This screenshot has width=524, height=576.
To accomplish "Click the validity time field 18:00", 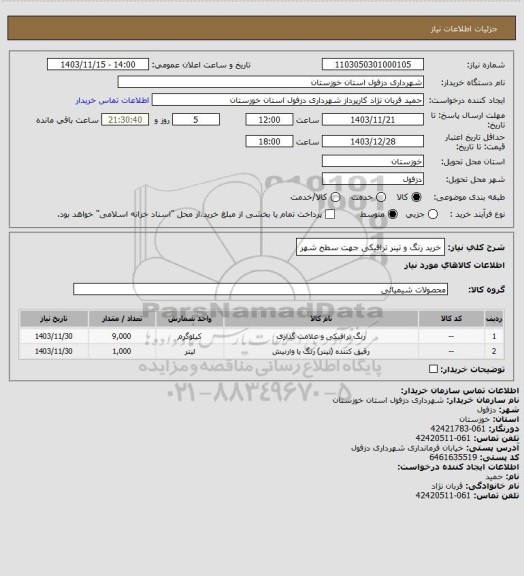I will tap(269, 141).
